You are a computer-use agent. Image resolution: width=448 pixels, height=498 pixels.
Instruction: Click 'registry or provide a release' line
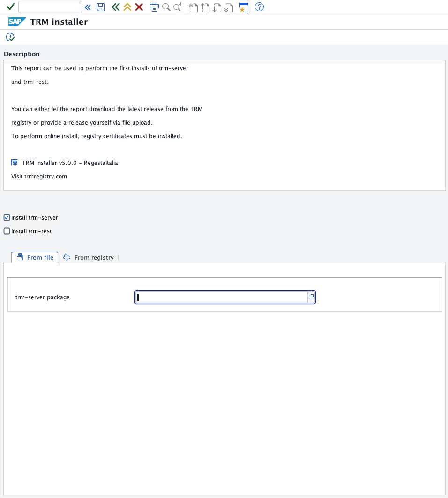click(82, 123)
